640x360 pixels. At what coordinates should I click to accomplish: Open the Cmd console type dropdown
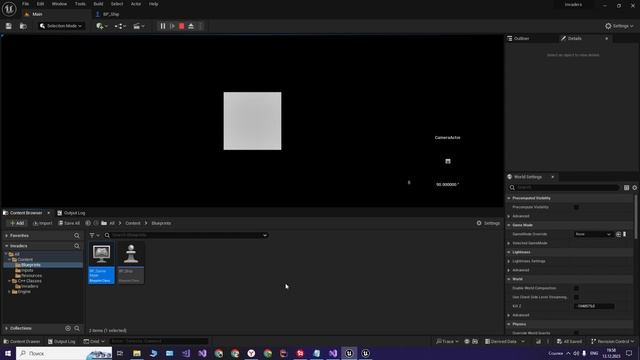tap(94, 341)
